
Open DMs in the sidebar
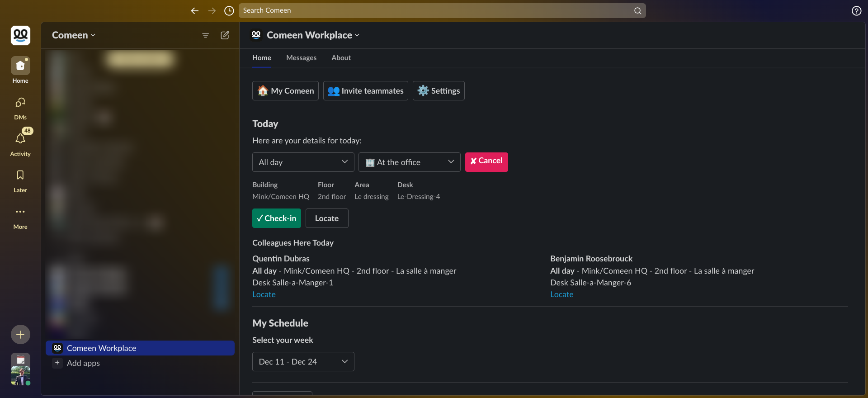20,108
